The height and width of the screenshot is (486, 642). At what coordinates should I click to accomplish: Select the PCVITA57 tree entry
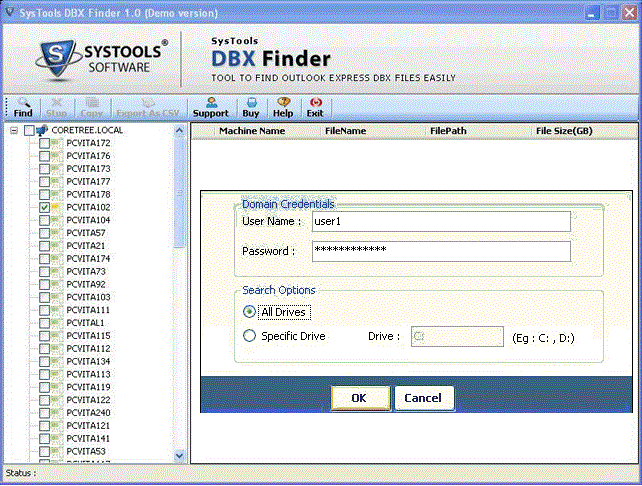(x=86, y=233)
